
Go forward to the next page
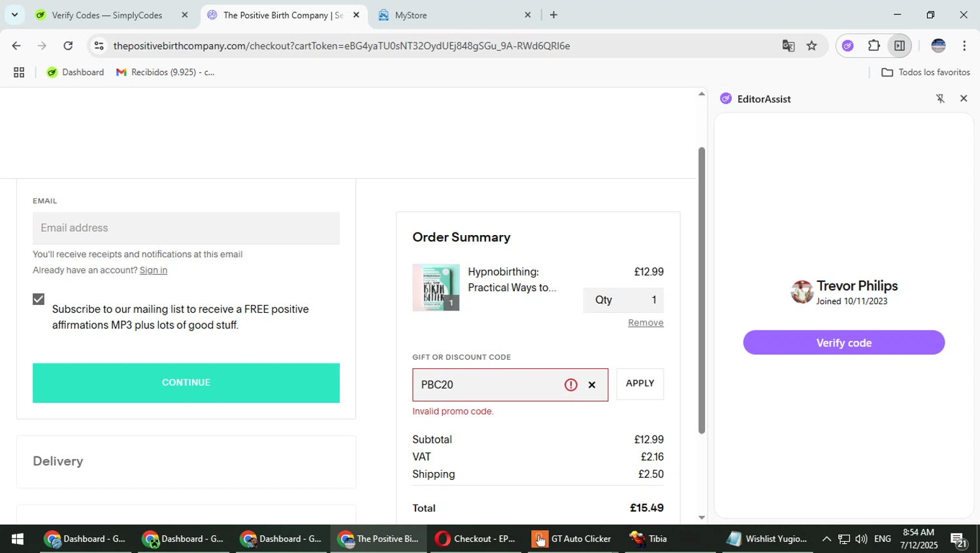[42, 46]
